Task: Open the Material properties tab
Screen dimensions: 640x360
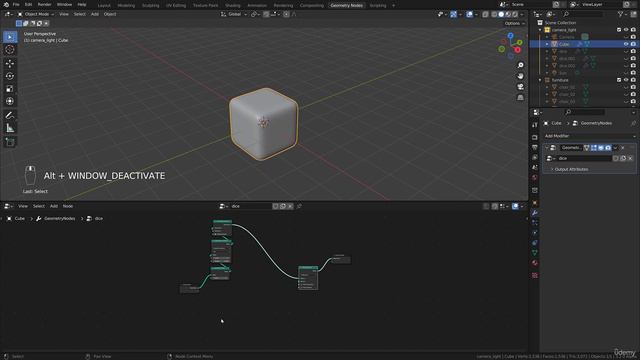Action: click(x=535, y=263)
